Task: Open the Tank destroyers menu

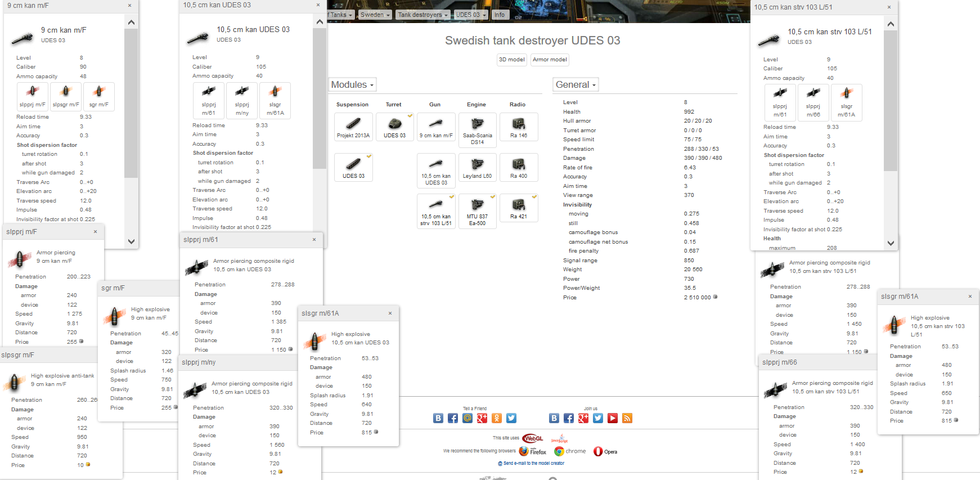Action: [x=422, y=15]
